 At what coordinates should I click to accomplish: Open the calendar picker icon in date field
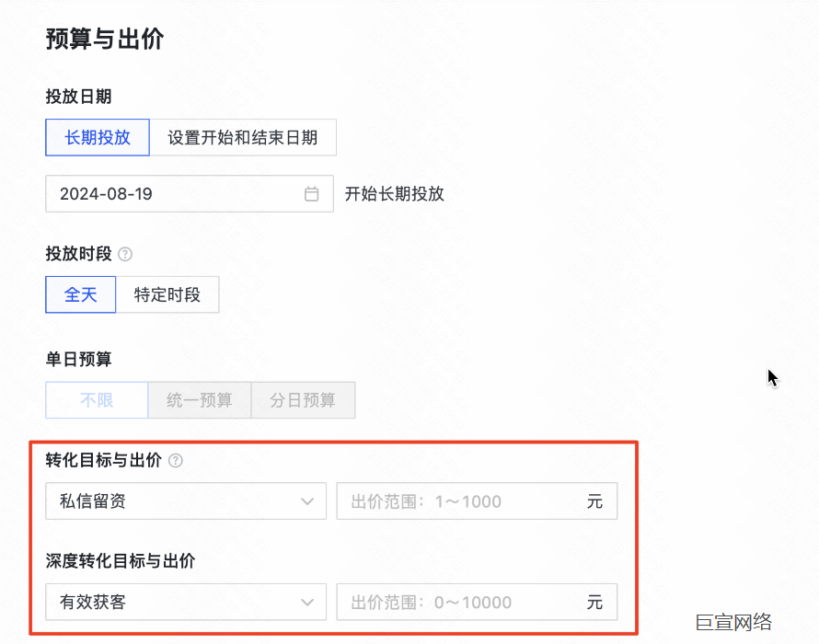pos(311,194)
